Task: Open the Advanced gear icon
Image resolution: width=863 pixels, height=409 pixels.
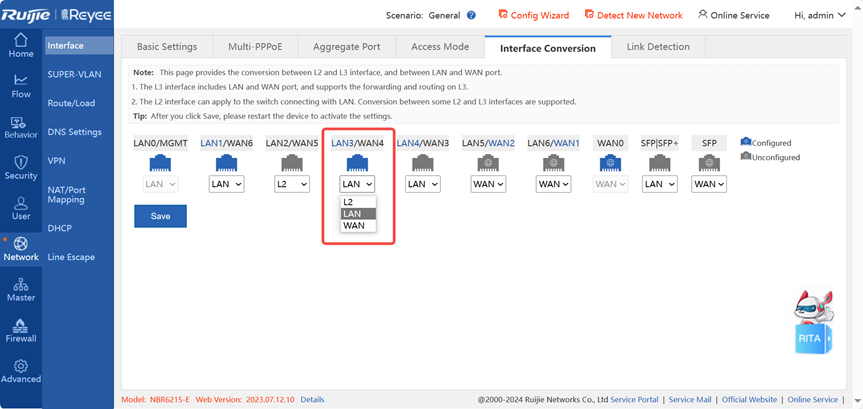Action: 21,371
